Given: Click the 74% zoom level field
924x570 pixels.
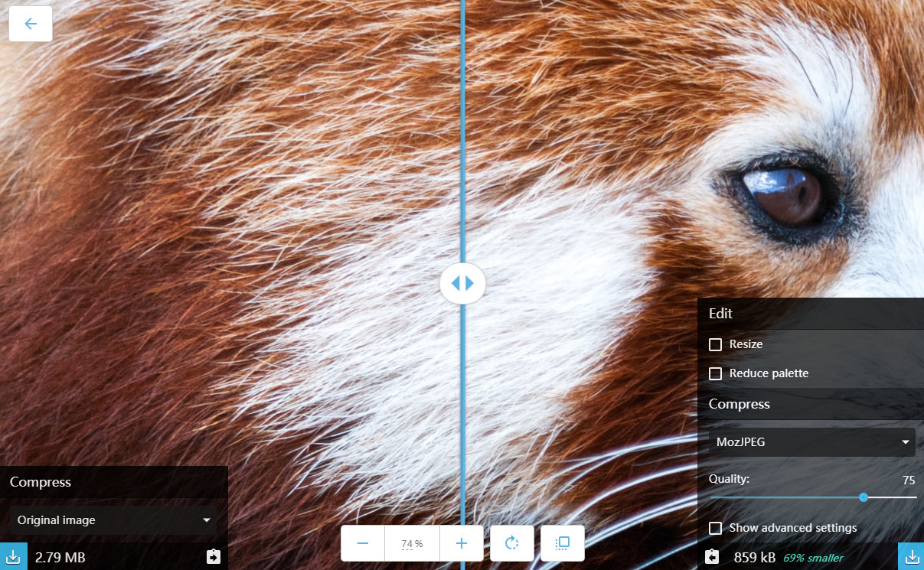Looking at the screenshot, I should [412, 544].
